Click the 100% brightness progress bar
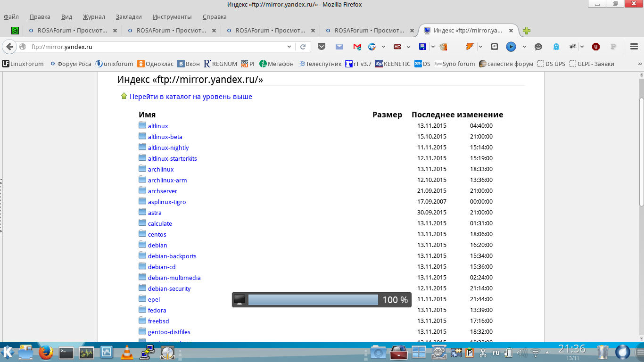This screenshot has width=644, height=362. [313, 300]
